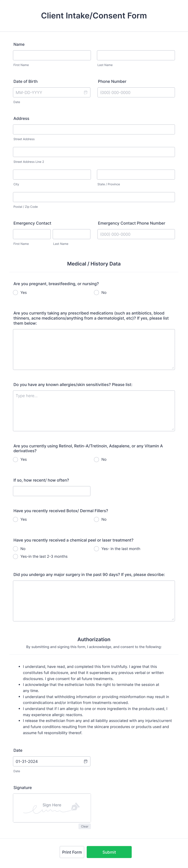Select No for Retinol or Vitamin A derivatives

tap(96, 459)
